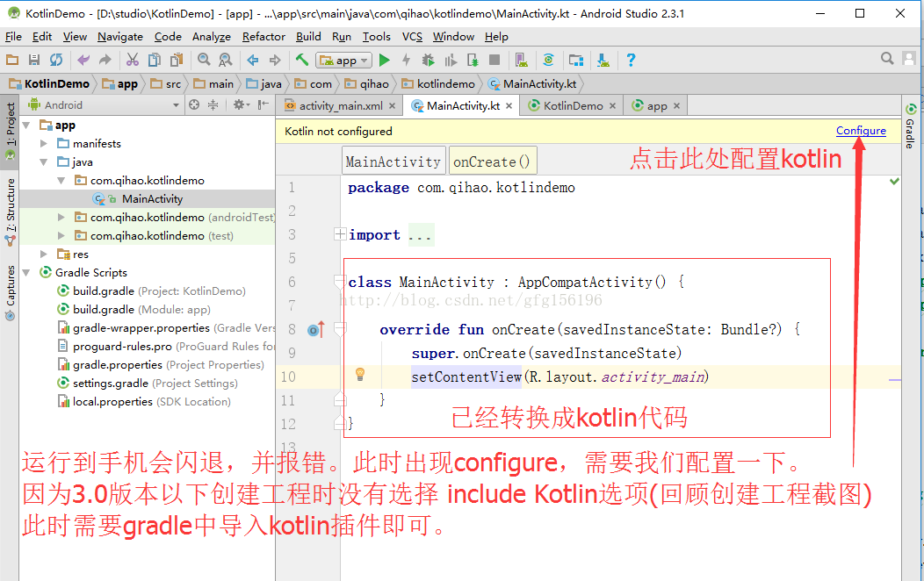Expand the com.qihao.kotlindemo (androidTest) package

click(61, 217)
